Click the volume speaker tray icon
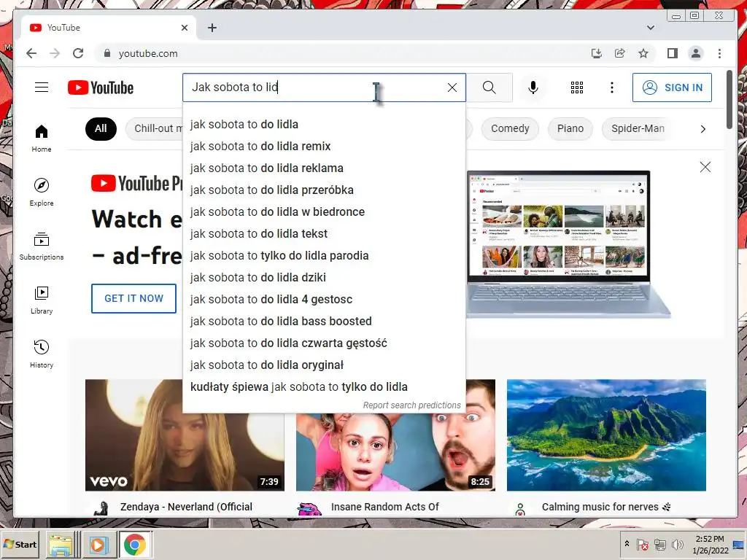Viewport: 747px width, 560px height. pyautogui.click(x=678, y=544)
